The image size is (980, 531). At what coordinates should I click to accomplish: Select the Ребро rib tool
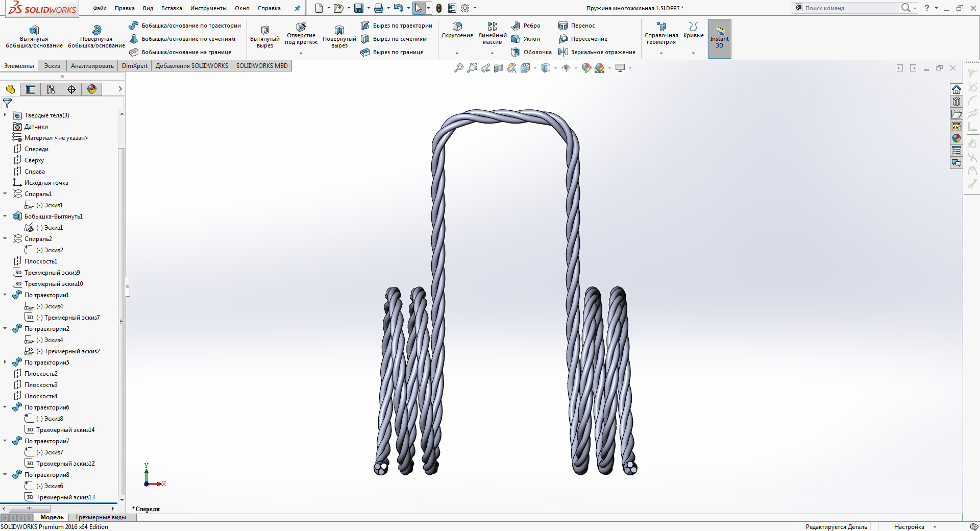[526, 26]
